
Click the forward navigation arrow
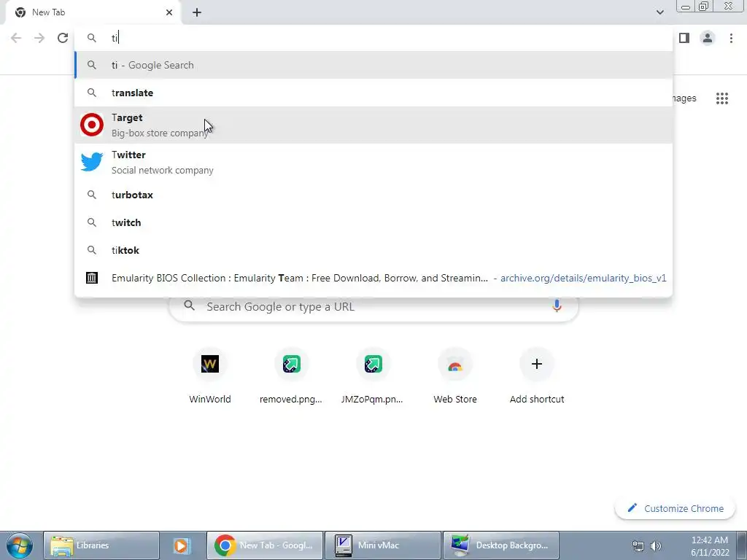coord(39,38)
